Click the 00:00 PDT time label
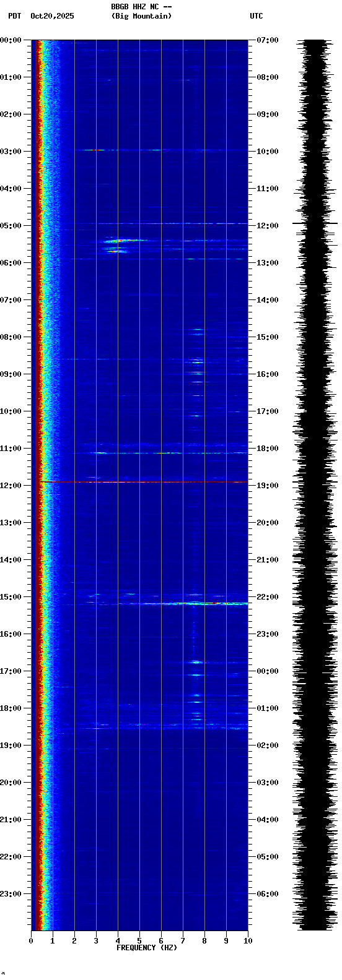 (x=11, y=40)
